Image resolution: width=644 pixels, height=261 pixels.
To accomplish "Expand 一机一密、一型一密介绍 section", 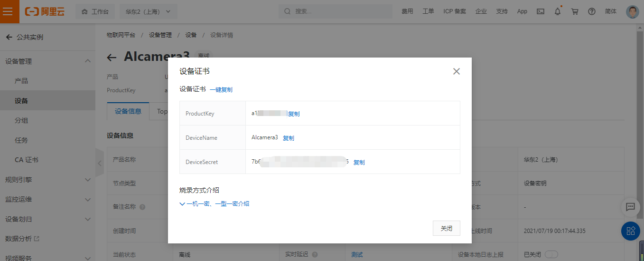I will 215,203.
